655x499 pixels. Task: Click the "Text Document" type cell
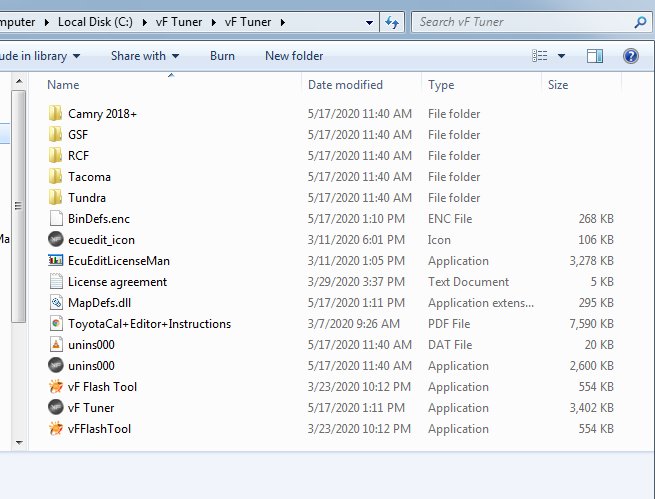coord(468,282)
